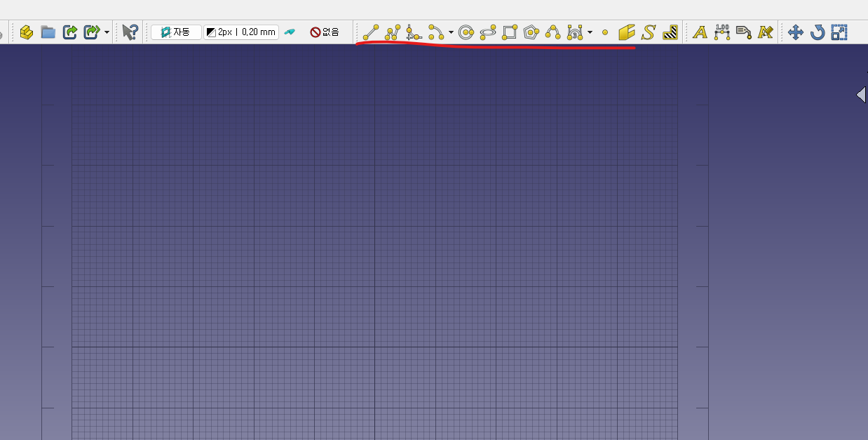Image resolution: width=868 pixels, height=440 pixels.
Task: Select the ShapeString tool
Action: pos(649,32)
